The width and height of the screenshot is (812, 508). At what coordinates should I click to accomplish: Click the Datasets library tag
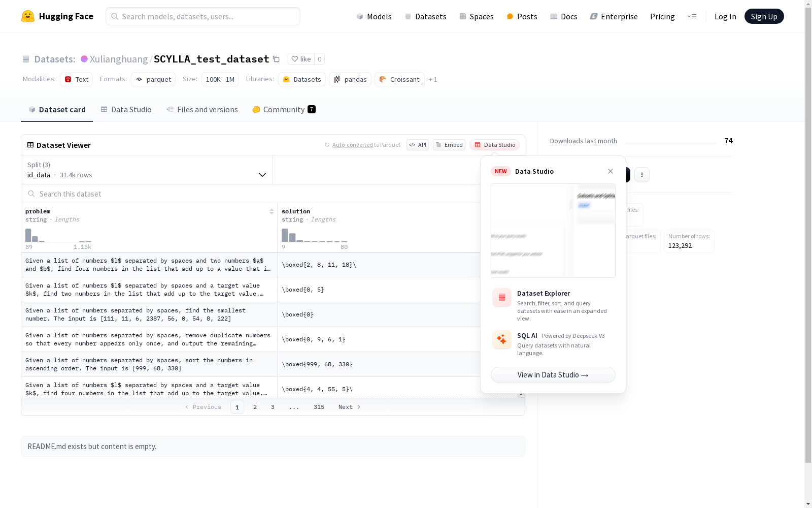coord(302,79)
